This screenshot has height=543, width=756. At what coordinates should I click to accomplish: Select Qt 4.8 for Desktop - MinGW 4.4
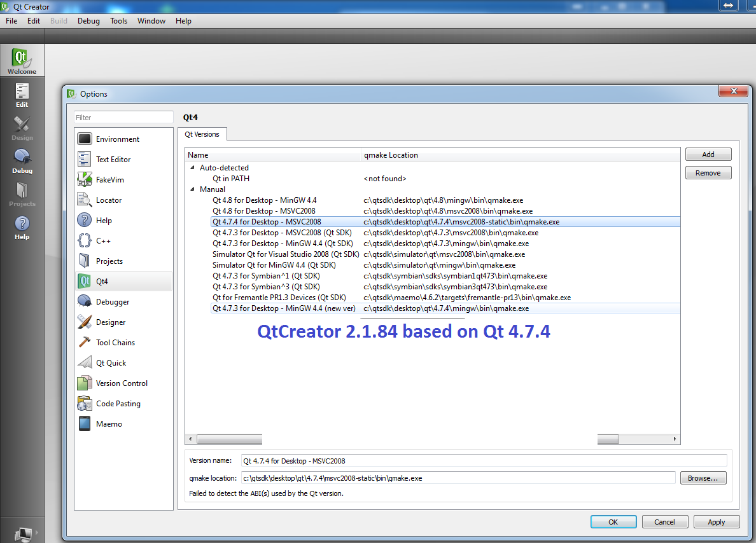tap(264, 200)
